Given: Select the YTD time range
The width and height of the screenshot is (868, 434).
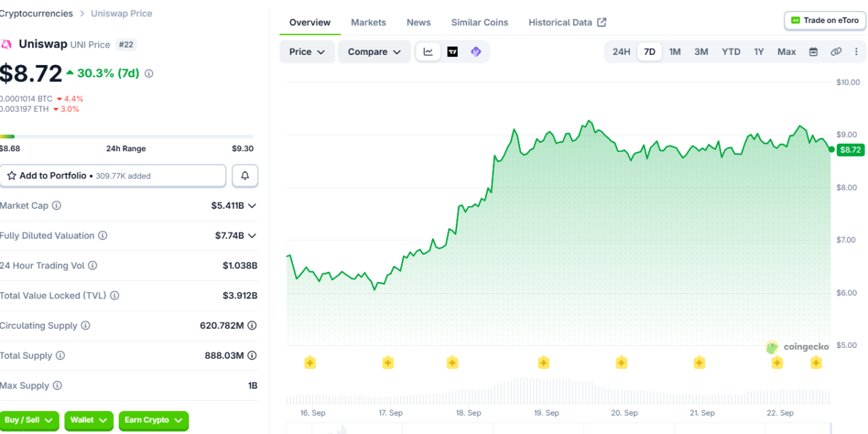Looking at the screenshot, I should [731, 52].
